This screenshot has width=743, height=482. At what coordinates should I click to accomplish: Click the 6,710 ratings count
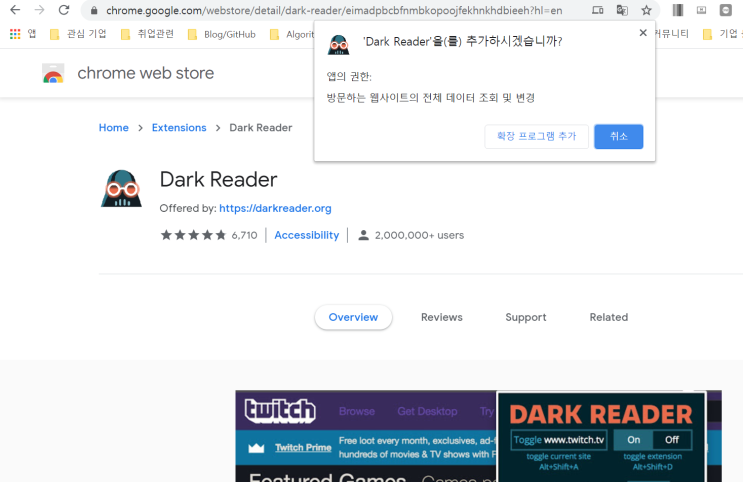[245, 235]
